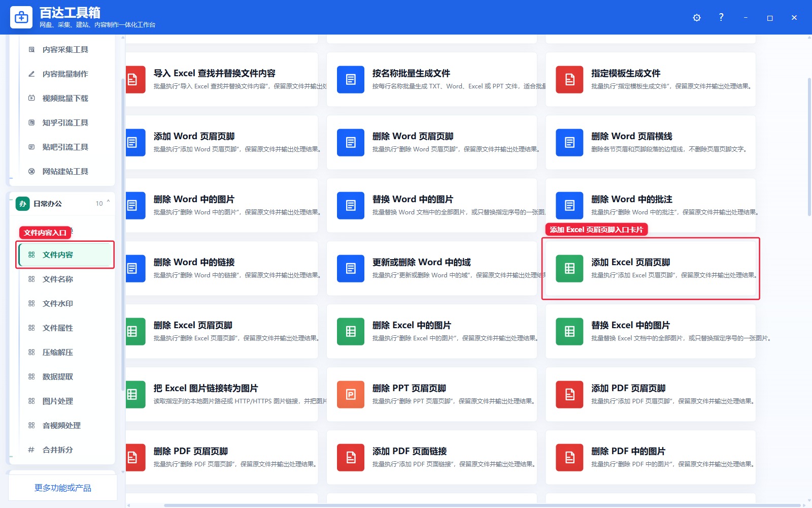
Task: Click the blue icon of 更新或删除 Word 中的域
Action: [351, 269]
